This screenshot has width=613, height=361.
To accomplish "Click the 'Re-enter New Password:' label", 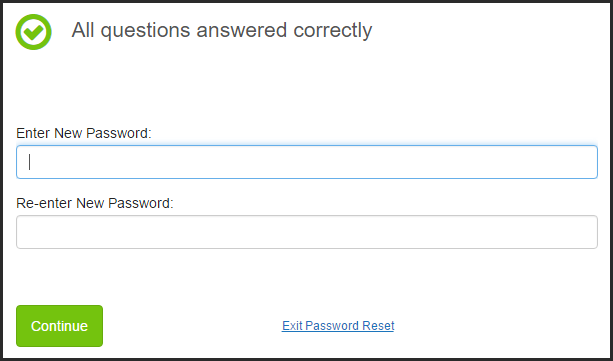I will (x=95, y=203).
